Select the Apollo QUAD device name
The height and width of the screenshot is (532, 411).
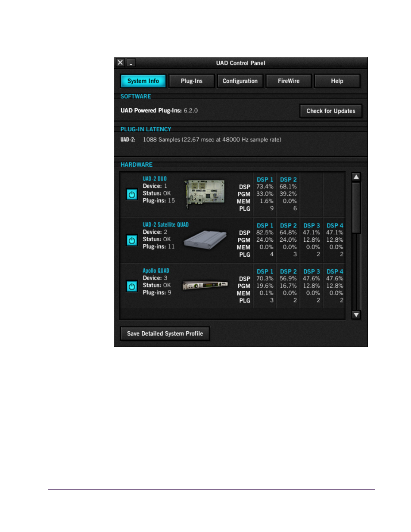pos(156,271)
